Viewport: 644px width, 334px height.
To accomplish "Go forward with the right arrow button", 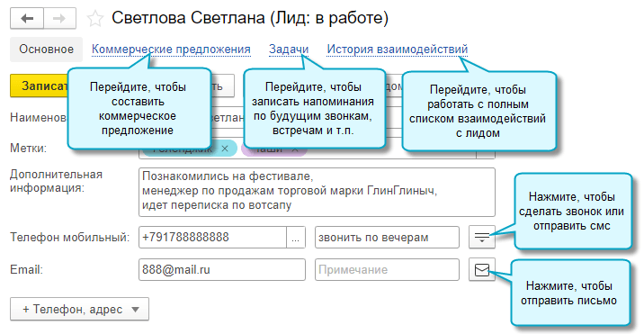I will pyautogui.click(x=59, y=19).
